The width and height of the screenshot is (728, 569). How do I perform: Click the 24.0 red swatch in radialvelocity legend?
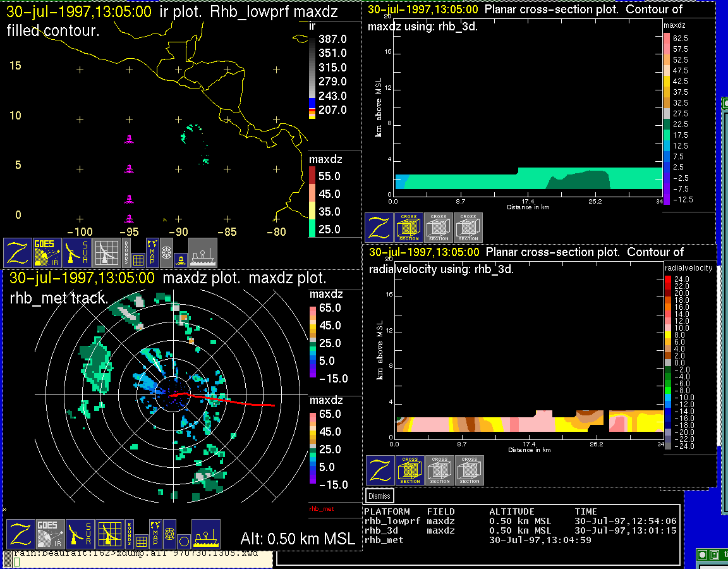pos(668,279)
